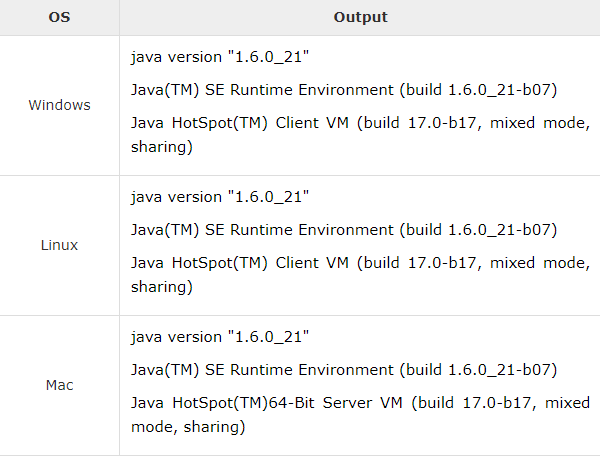
Task: Click 'mode, sharing)' text in Mac row
Action: coord(188,427)
